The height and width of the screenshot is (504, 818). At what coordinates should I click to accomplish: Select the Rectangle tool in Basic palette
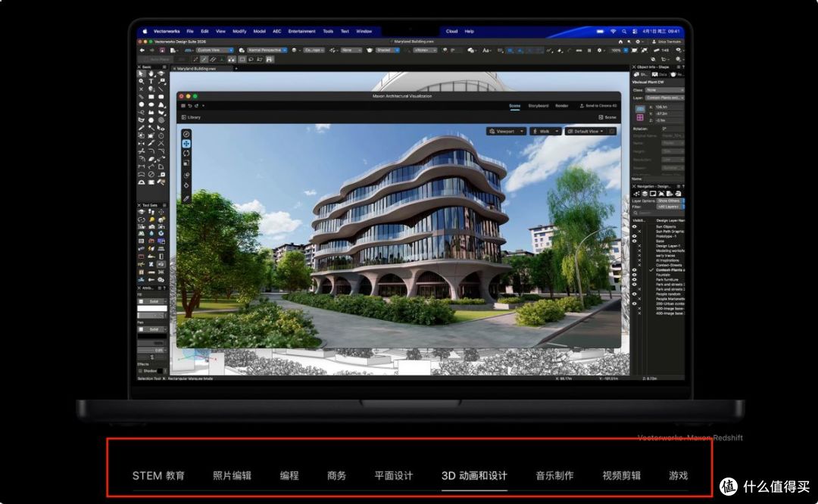151,97
